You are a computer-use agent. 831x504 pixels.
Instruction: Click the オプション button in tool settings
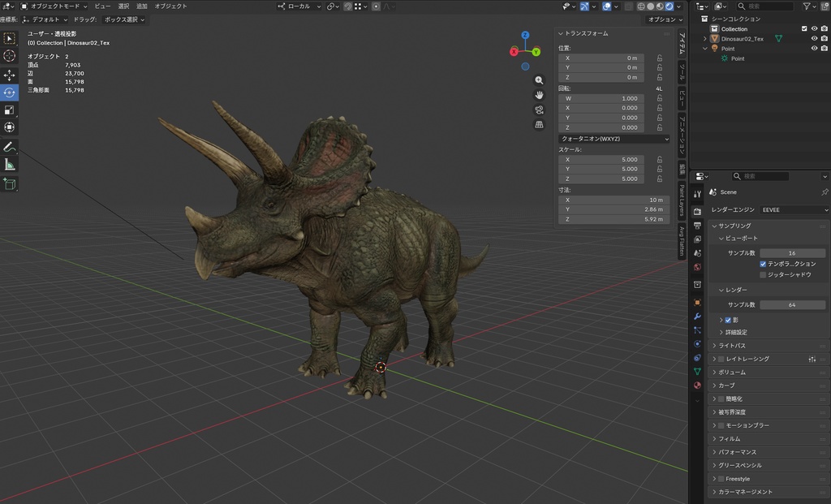click(x=664, y=19)
